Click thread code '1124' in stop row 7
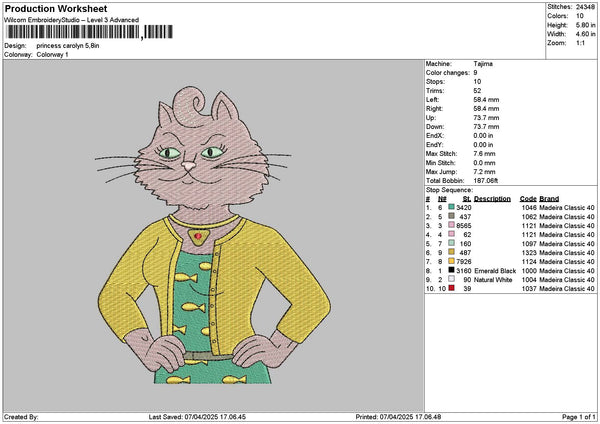The image size is (600, 424). pos(529,262)
